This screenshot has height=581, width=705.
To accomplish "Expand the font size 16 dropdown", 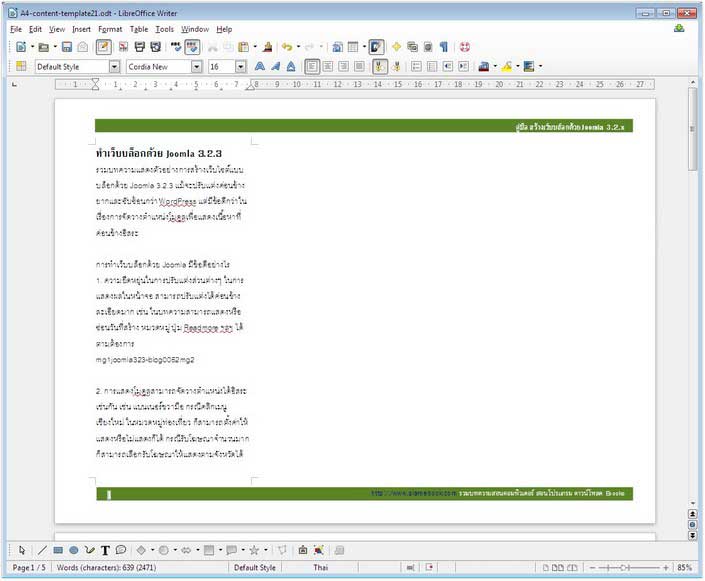I will pos(241,67).
